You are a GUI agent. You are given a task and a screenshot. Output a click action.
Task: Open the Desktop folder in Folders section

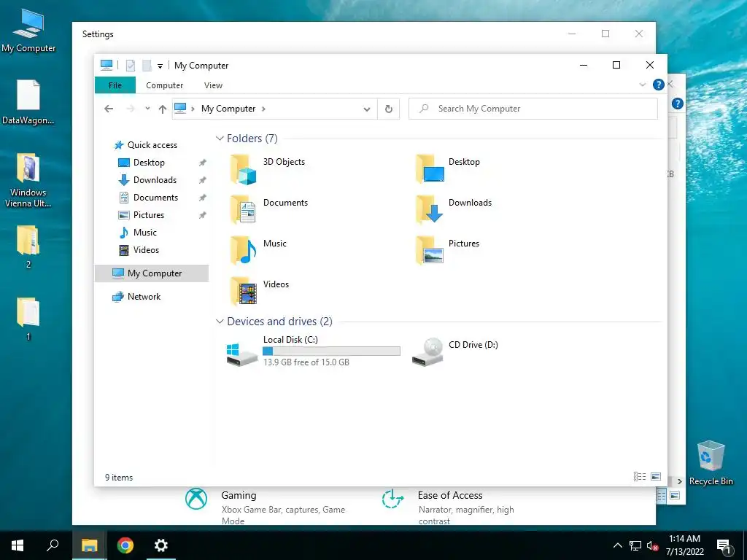(x=448, y=169)
